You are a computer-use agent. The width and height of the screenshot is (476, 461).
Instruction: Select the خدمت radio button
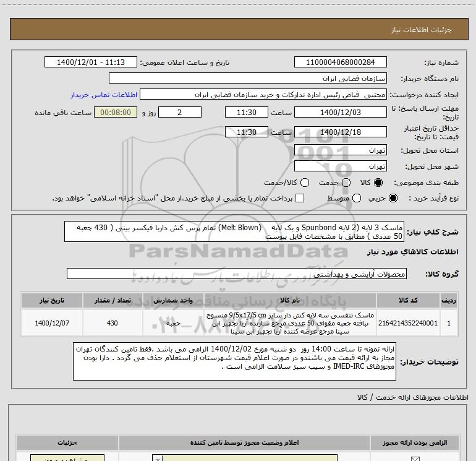[346, 183]
